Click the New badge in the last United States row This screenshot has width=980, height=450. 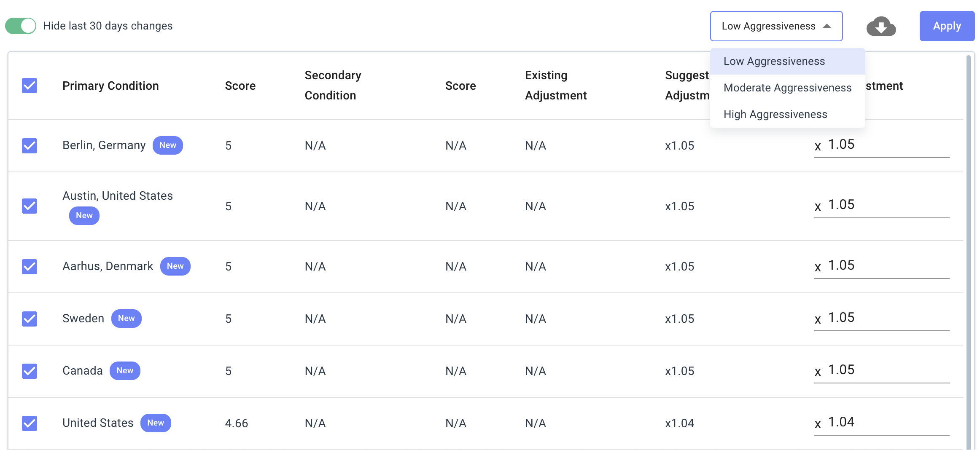click(x=156, y=423)
